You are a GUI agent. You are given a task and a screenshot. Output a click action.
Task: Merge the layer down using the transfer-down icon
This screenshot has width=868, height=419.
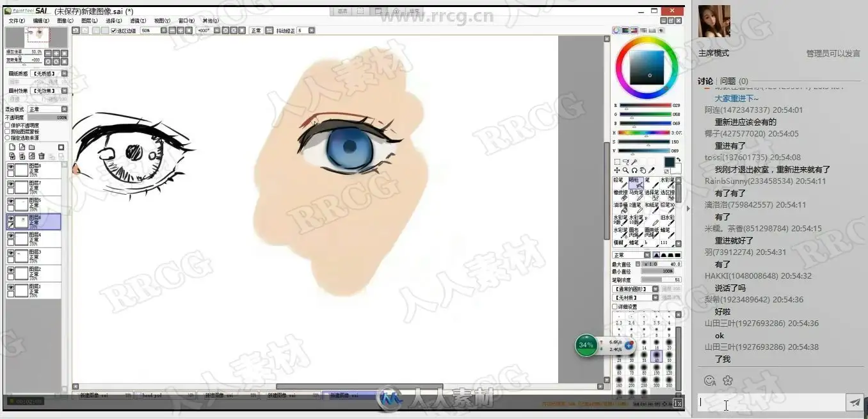point(12,156)
